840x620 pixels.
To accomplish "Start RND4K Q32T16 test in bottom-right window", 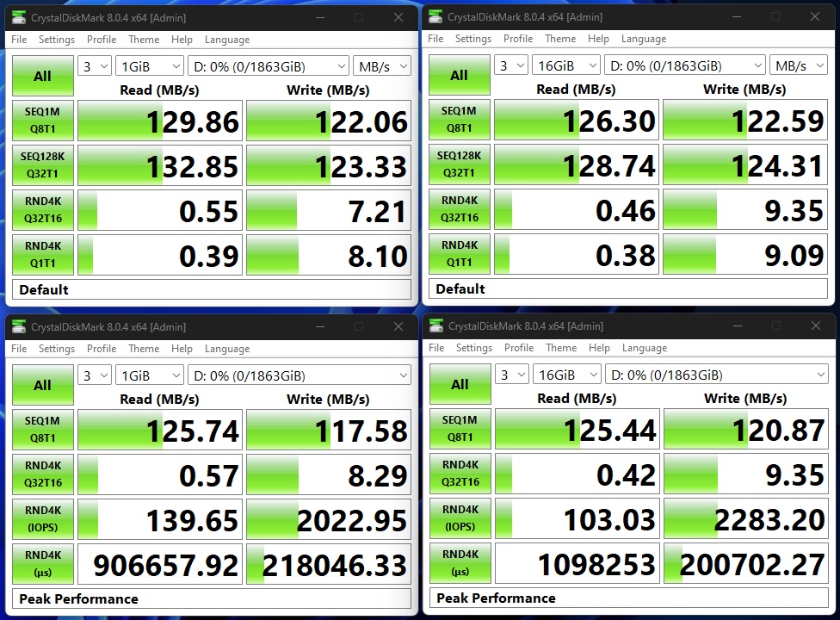I will (460, 473).
